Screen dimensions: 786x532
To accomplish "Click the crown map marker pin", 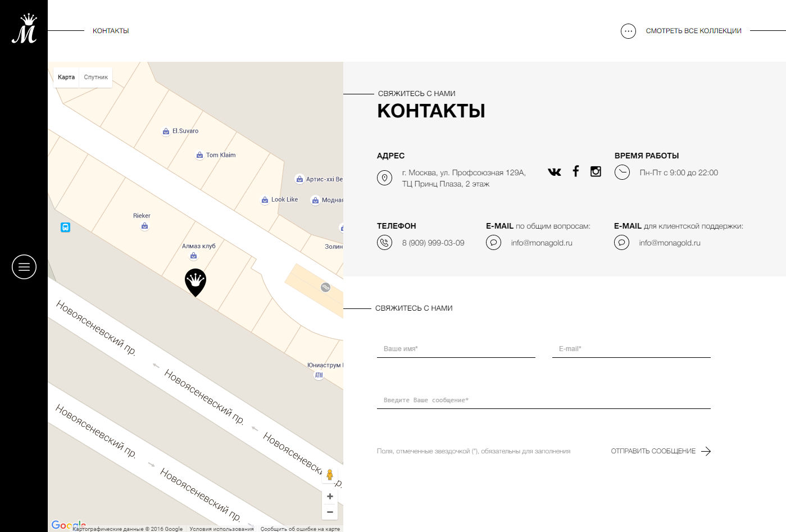I will click(196, 283).
